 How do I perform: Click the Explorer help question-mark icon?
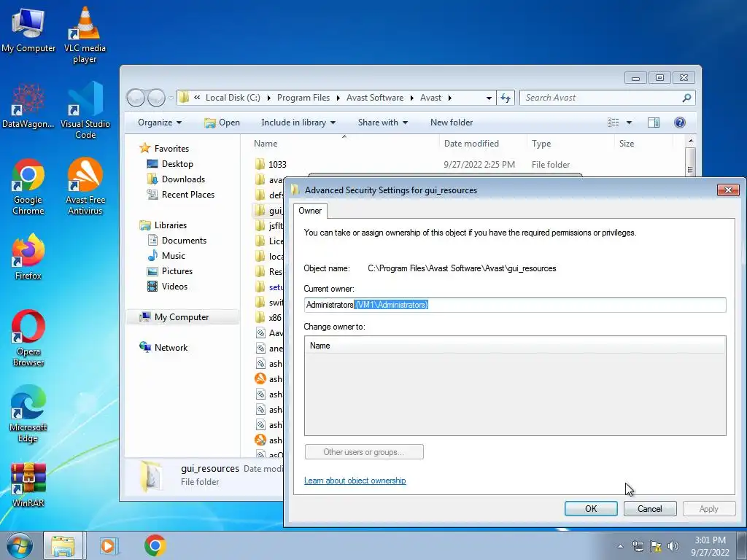point(680,122)
